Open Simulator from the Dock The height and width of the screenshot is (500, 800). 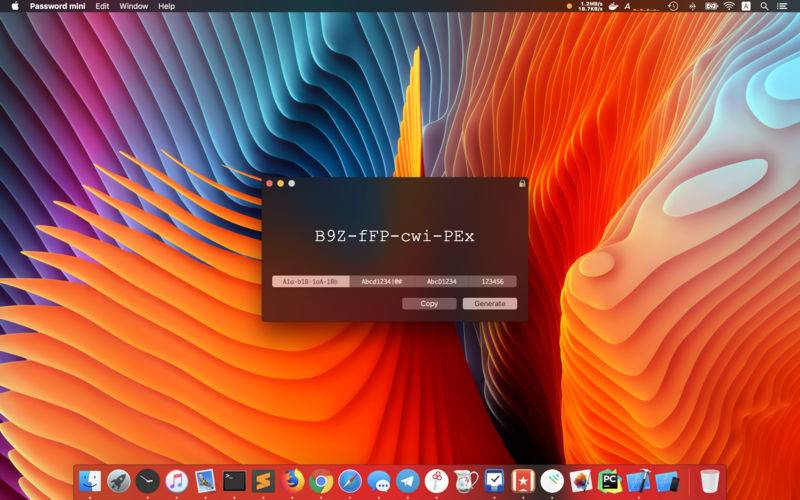pos(667,481)
